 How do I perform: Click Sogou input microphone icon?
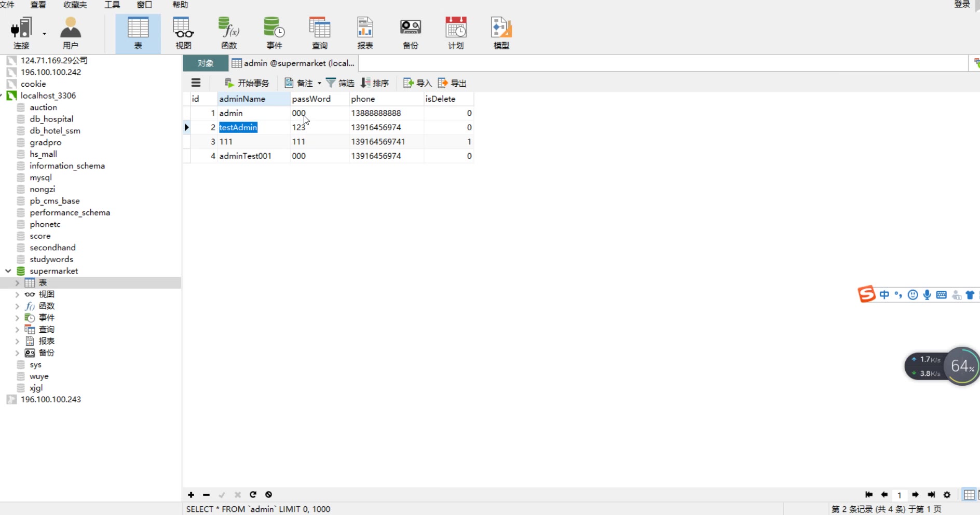(927, 295)
